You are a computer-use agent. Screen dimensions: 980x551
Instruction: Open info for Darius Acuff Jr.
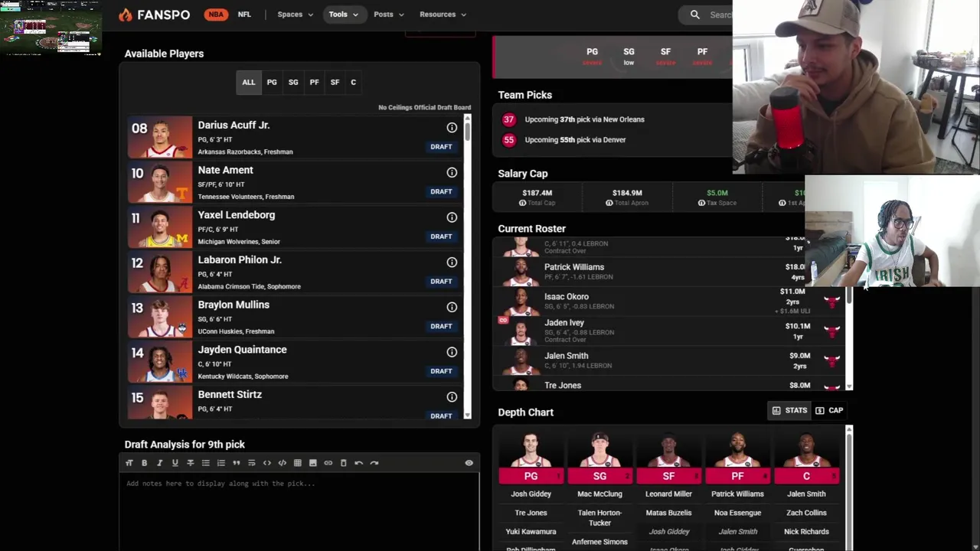pos(452,128)
